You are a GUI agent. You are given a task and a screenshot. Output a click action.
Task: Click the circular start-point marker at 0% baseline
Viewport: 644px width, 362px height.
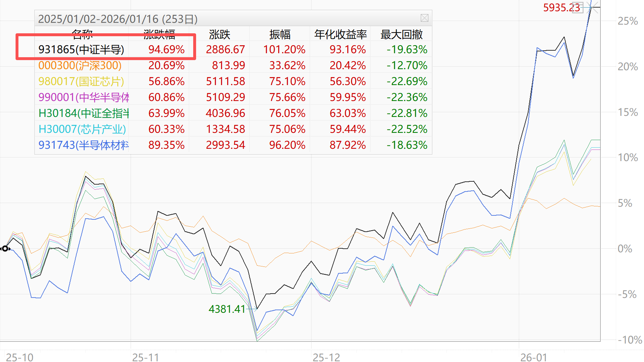(5, 248)
